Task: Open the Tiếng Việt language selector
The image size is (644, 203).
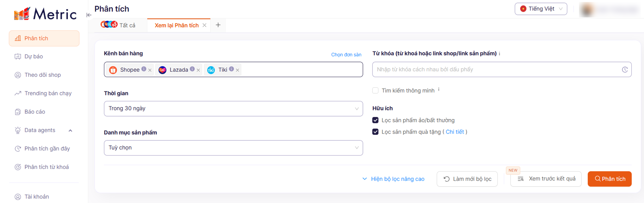Action: click(541, 9)
